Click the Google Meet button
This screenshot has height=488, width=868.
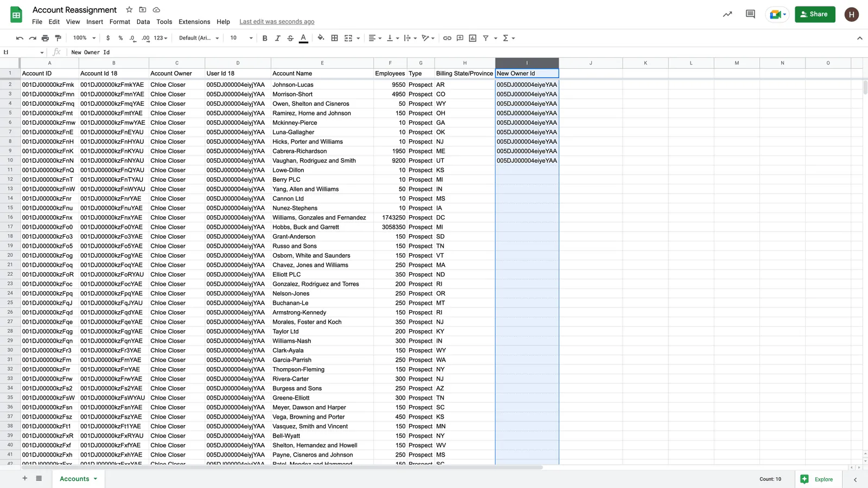[x=777, y=14]
